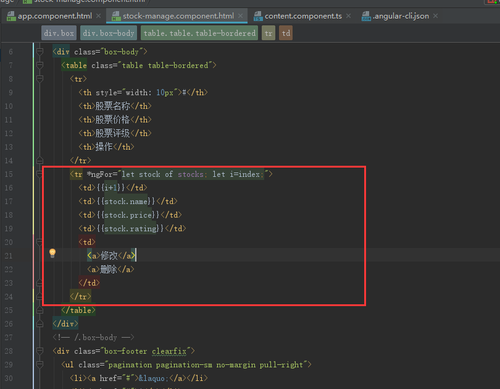Viewport: 500px width, 389px height.
Task: Collapse fold end marker at line 14
Action: click(40, 161)
